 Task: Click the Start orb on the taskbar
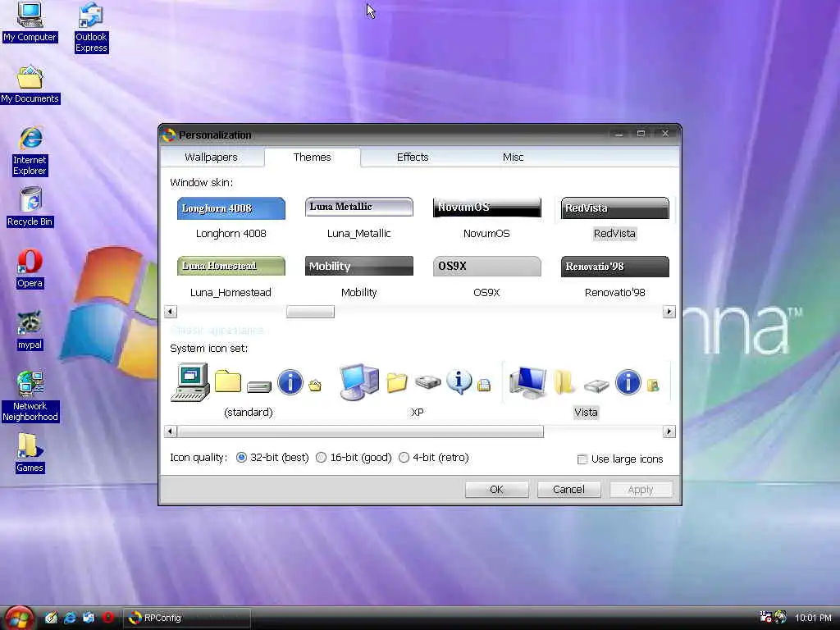[19, 618]
